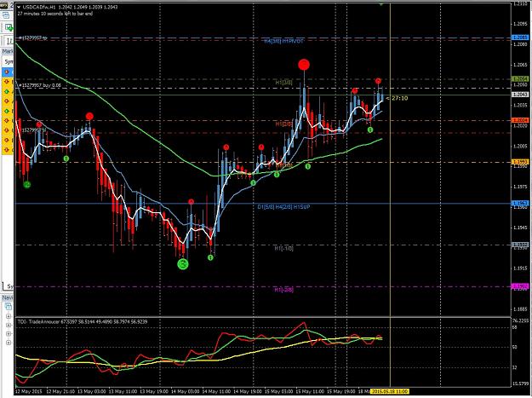Click the Symbol column header in Market Watch
This screenshot has height=398, width=532.
9,62
